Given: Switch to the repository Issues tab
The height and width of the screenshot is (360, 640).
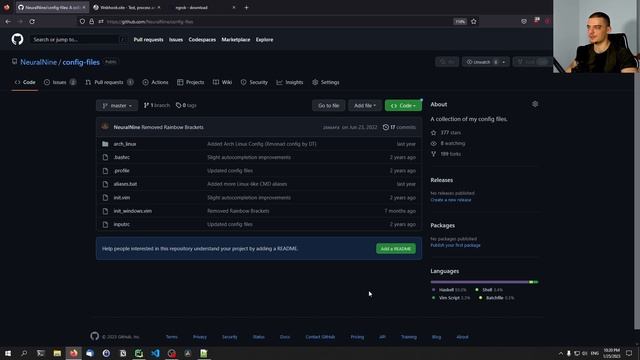Looking at the screenshot, I should pyautogui.click(x=60, y=82).
